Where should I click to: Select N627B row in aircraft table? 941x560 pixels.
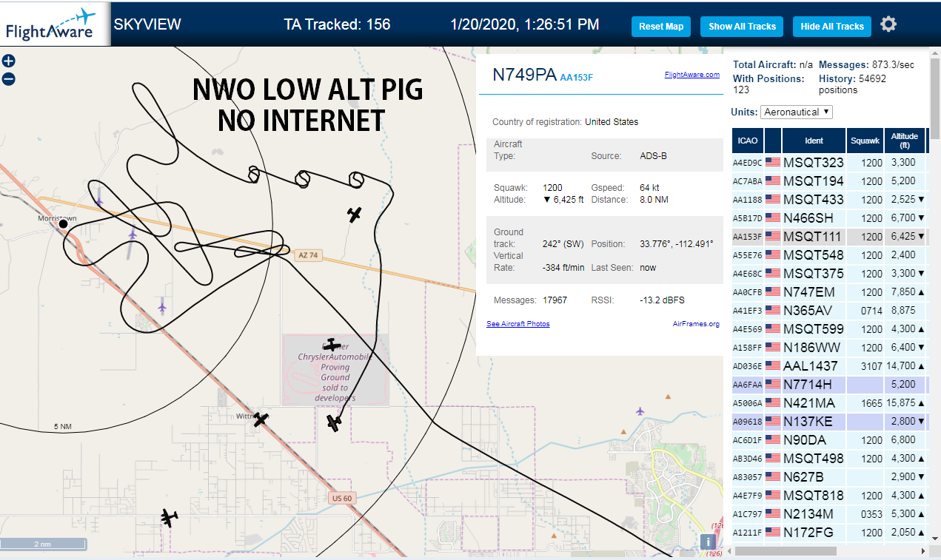(828, 476)
